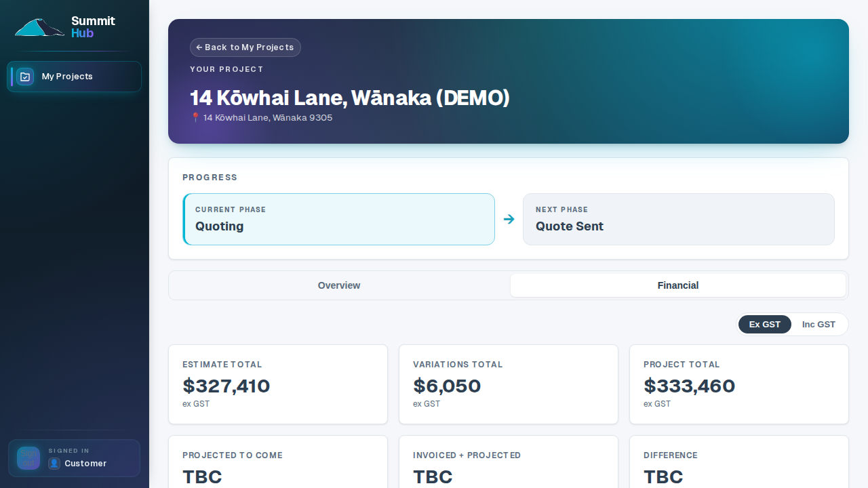Image resolution: width=868 pixels, height=488 pixels.
Task: Click the Estimate Total card
Action: pos(278,384)
